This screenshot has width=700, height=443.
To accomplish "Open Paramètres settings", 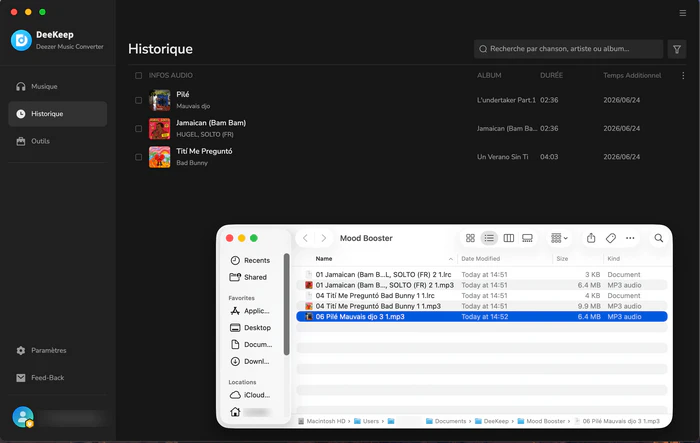I will tap(57, 351).
